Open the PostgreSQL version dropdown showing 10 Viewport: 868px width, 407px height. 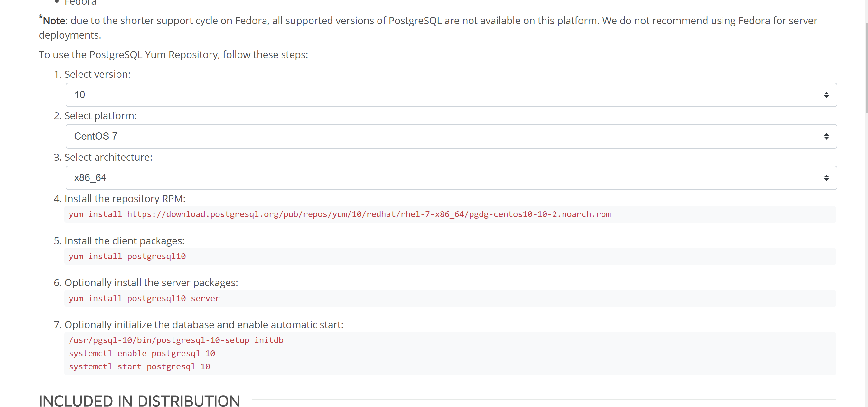(x=451, y=95)
